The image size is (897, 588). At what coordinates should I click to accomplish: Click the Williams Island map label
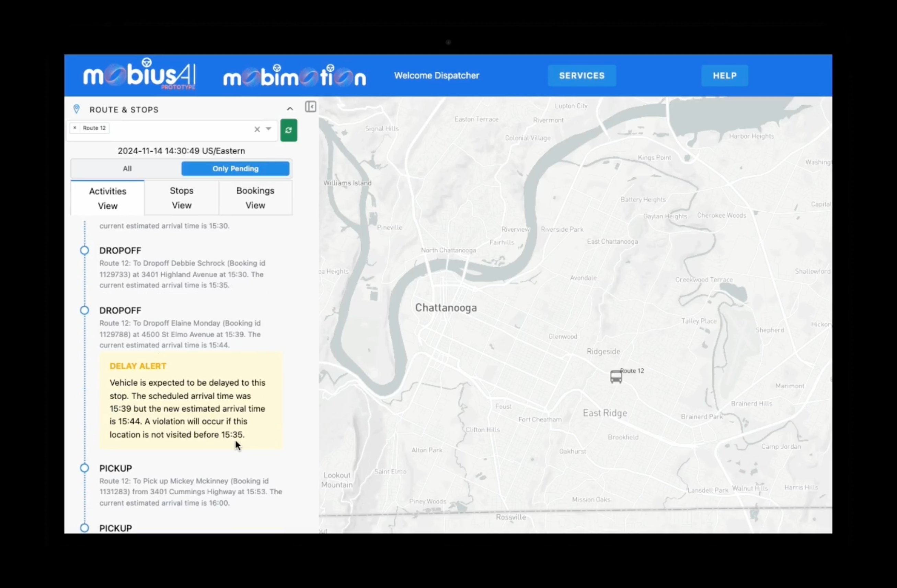[347, 183]
